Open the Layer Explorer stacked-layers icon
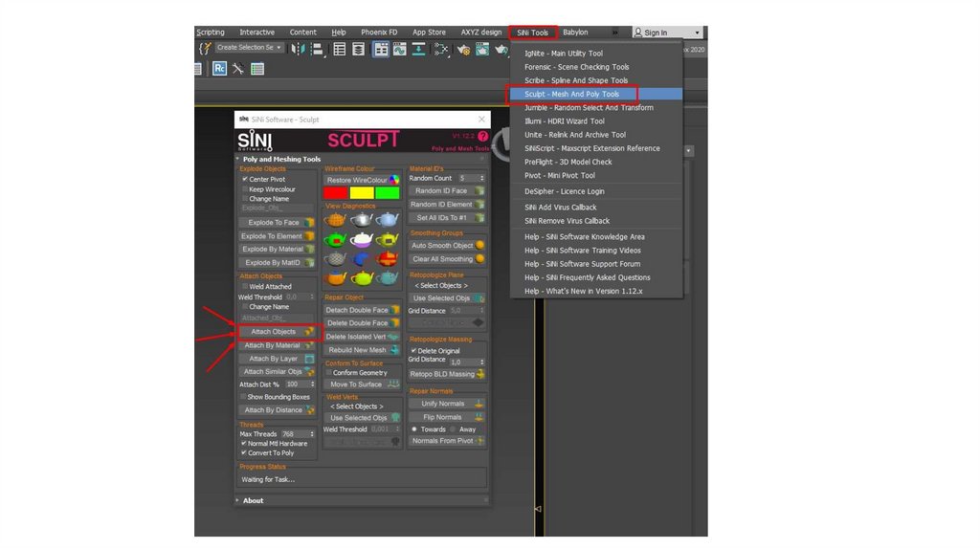Viewport: 980px width, 549px height. 358,49
